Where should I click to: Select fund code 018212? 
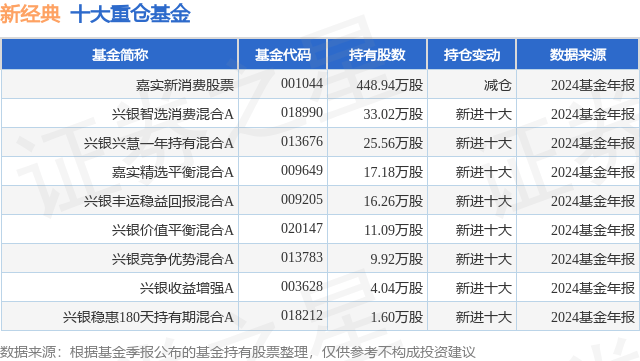pos(302,315)
